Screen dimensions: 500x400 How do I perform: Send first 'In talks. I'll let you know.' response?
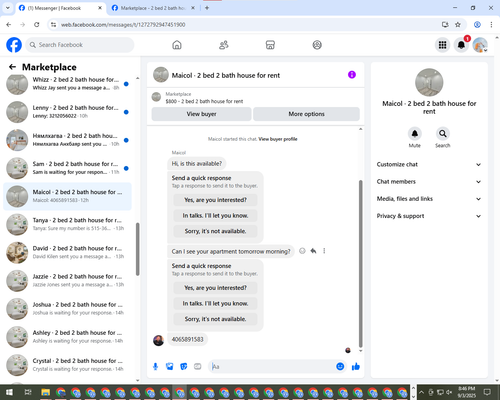point(215,216)
